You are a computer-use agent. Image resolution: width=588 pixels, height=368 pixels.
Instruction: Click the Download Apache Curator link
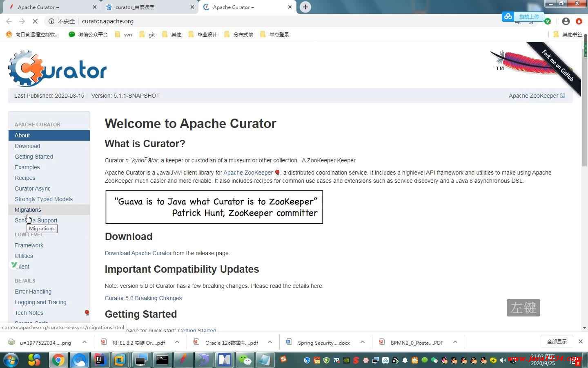click(138, 253)
